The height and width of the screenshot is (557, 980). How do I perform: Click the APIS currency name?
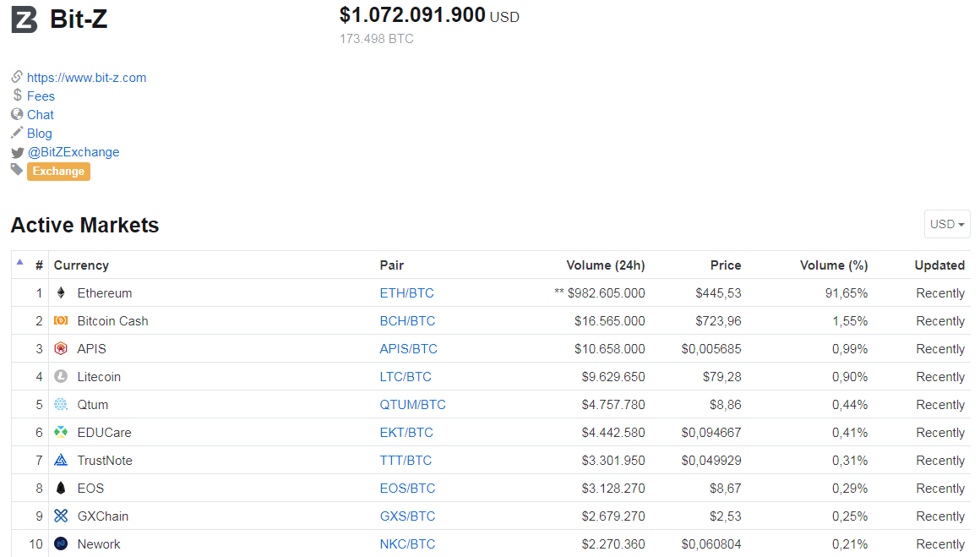point(91,349)
